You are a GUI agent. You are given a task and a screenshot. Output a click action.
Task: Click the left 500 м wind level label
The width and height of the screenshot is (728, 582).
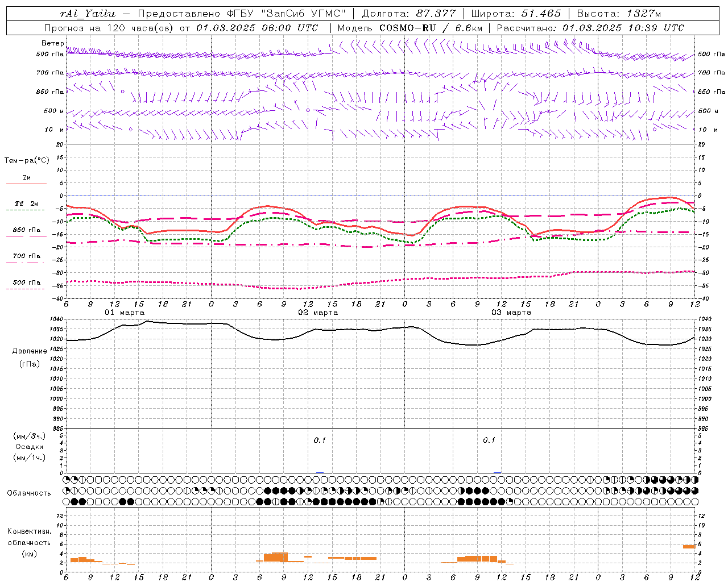[x=54, y=111]
